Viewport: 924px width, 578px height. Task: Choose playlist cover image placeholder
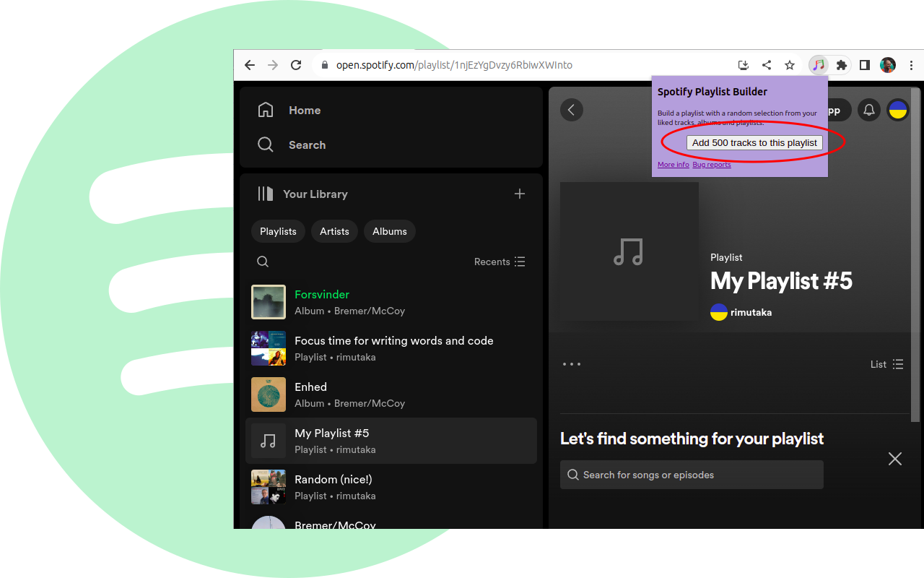[x=629, y=251]
